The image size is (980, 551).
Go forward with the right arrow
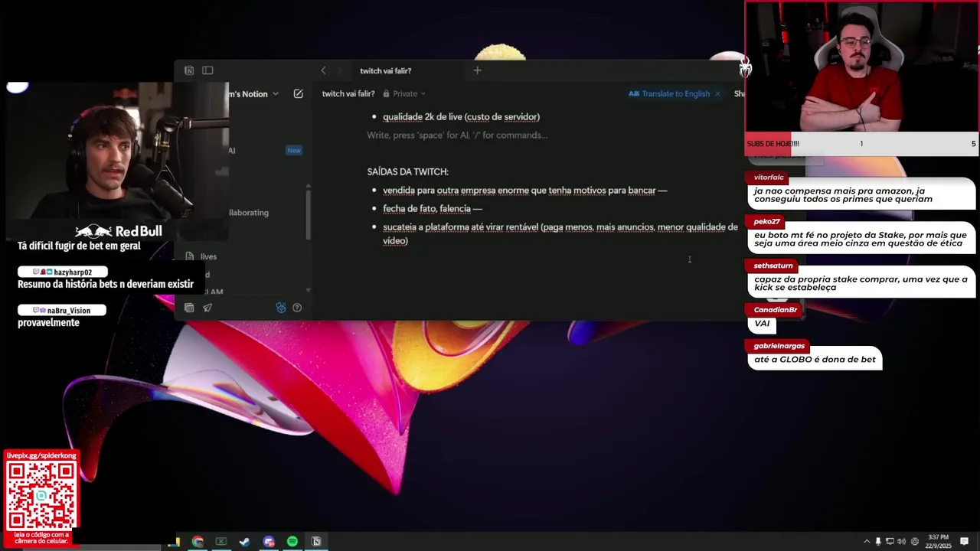coord(341,70)
